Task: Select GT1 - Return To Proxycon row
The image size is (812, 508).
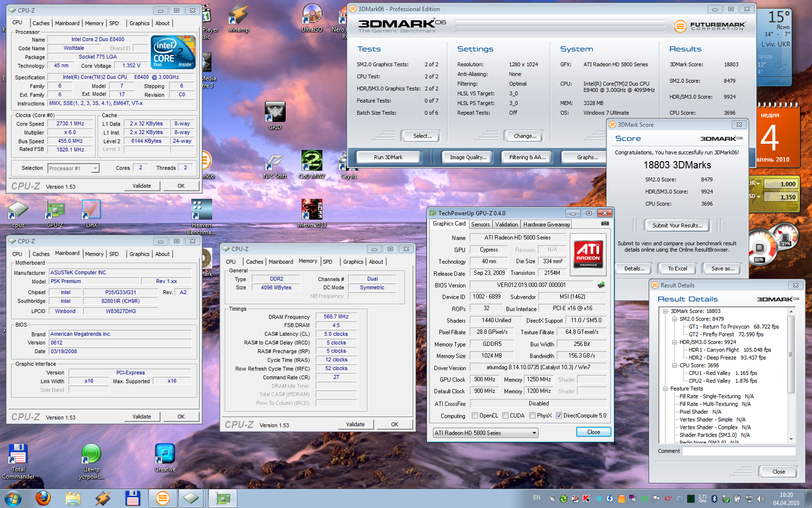Action: [733, 327]
